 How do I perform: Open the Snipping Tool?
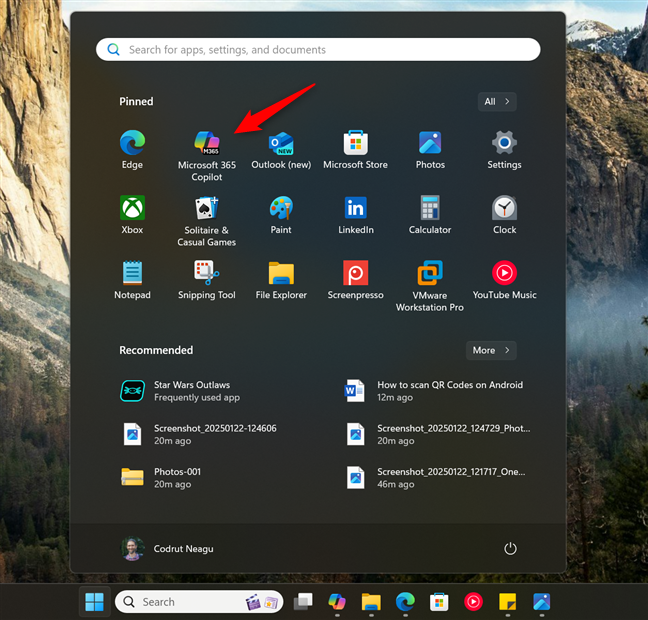click(x=207, y=280)
